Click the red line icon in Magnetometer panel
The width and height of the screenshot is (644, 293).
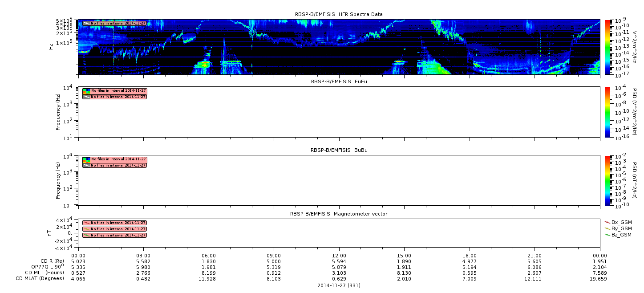87,223
